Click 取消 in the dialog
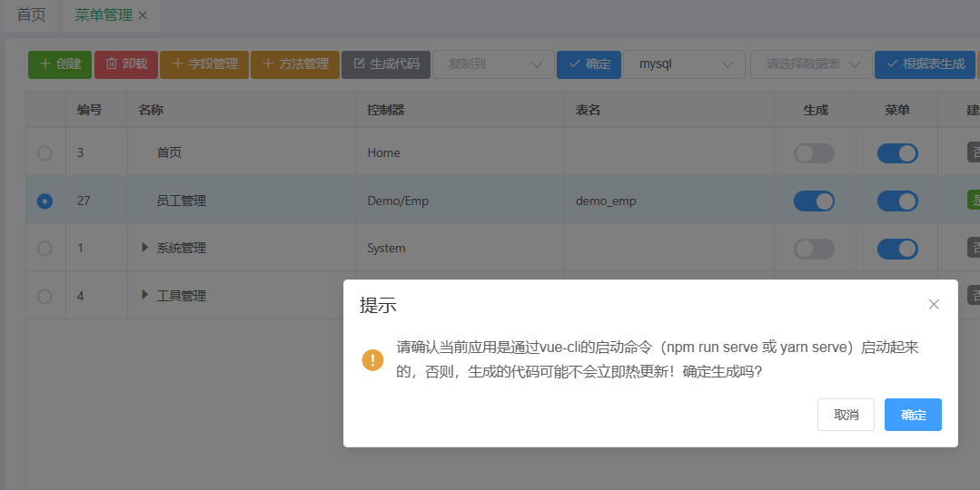This screenshot has height=490, width=980. point(846,415)
